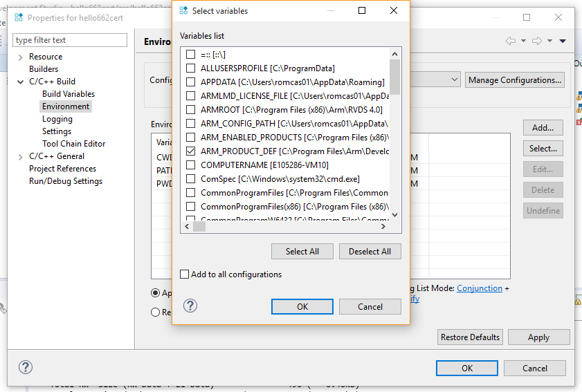Enable the ARM_CONFIG_PATH checkbox
582x392 pixels.
(x=190, y=124)
